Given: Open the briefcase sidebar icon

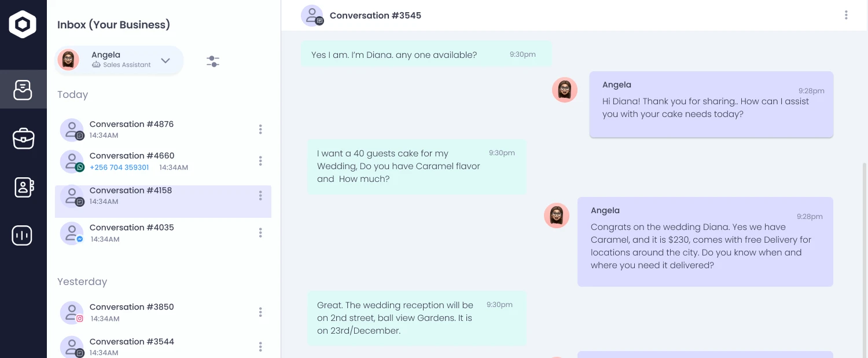Looking at the screenshot, I should coord(23,139).
